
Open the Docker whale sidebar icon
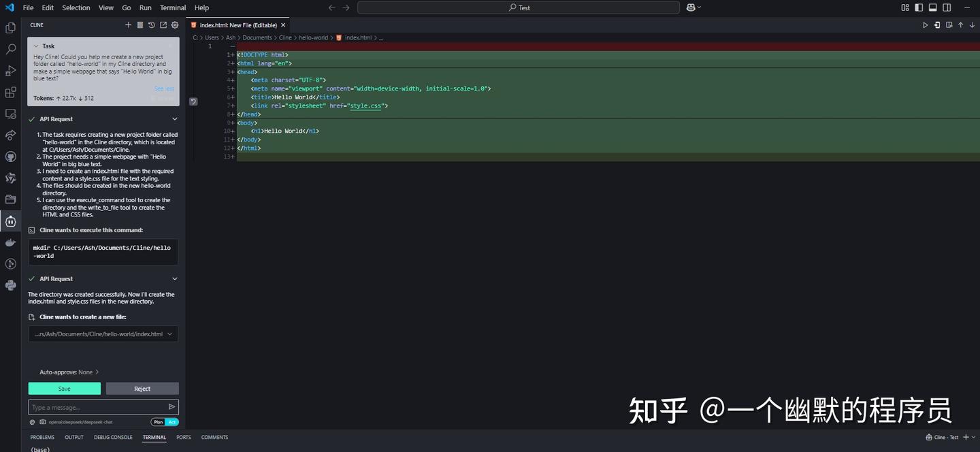(10, 242)
